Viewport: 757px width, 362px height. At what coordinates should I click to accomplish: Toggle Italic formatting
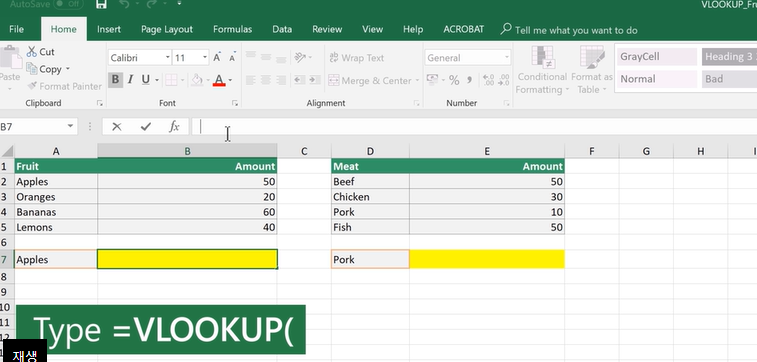click(x=130, y=80)
